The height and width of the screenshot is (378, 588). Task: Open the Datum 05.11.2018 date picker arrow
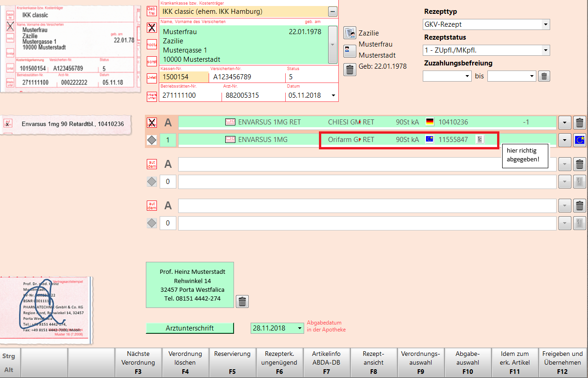[x=333, y=95]
